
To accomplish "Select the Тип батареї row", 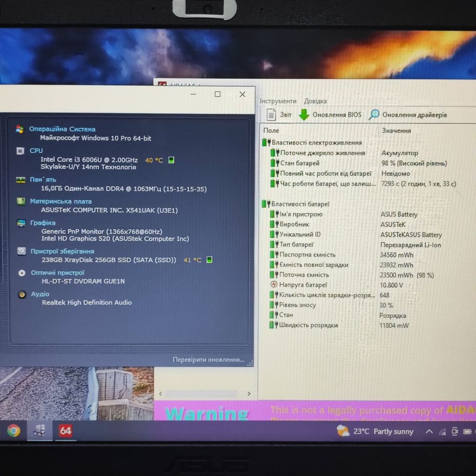I will [355, 245].
